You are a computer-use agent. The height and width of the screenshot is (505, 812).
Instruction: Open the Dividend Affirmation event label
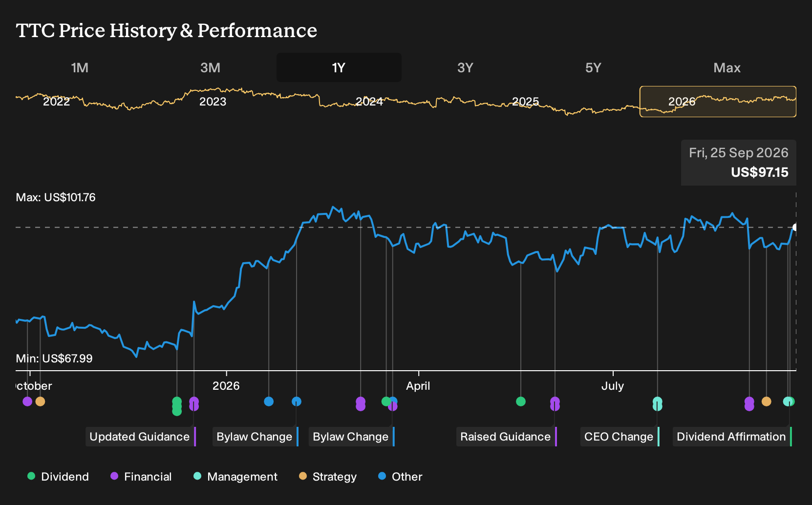(x=732, y=437)
